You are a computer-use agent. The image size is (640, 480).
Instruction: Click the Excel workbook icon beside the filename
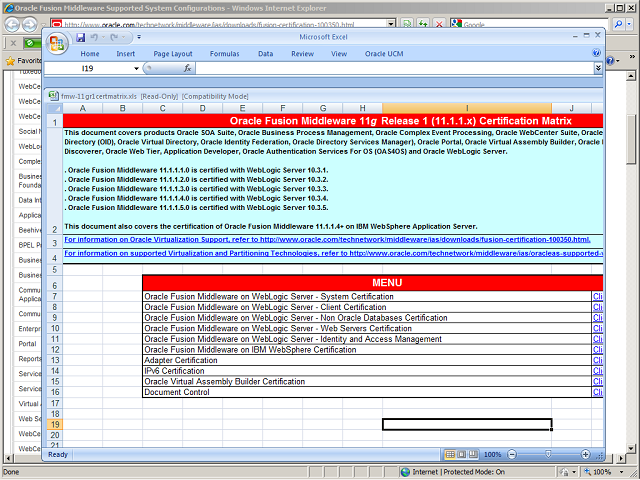click(x=54, y=96)
